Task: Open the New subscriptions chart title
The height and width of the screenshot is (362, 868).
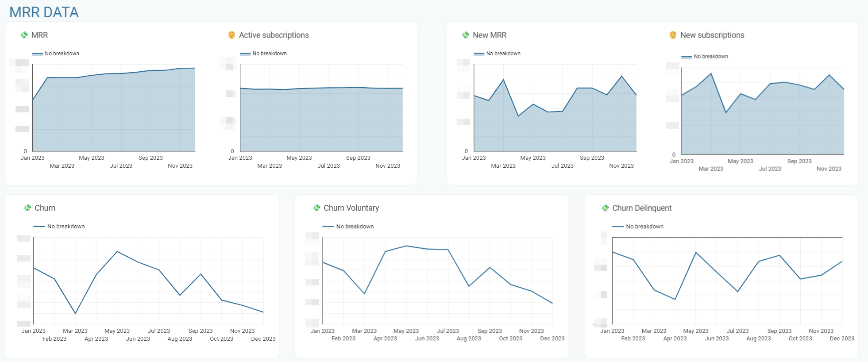Action: (712, 35)
